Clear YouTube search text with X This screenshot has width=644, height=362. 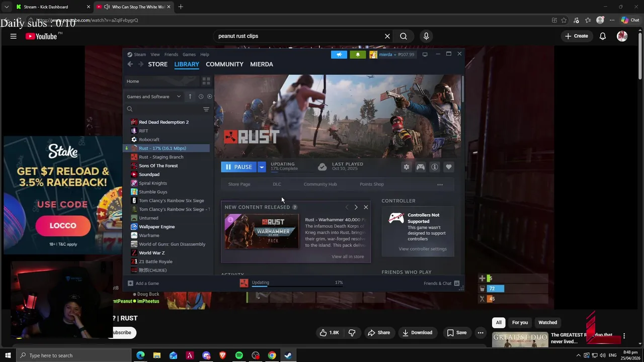point(387,36)
